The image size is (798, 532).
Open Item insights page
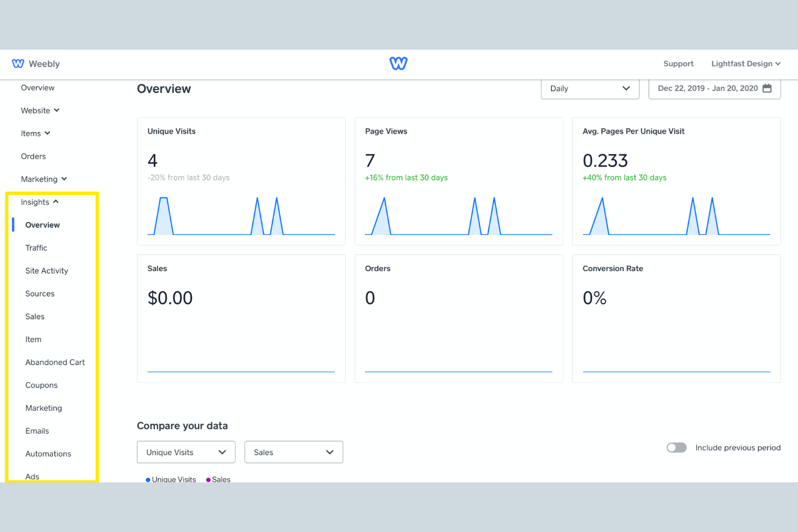point(33,340)
